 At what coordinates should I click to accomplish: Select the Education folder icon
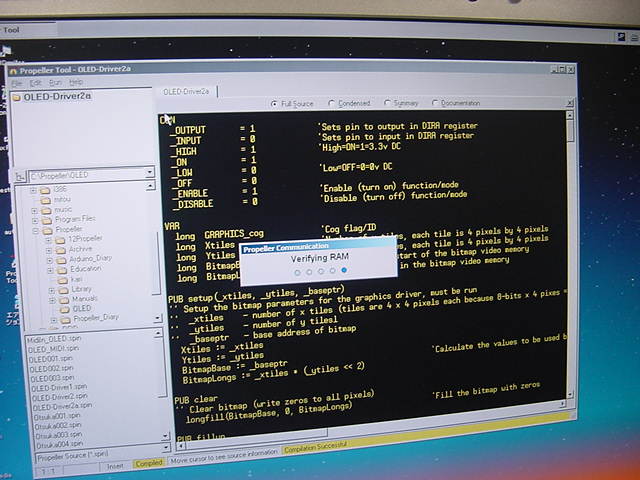click(x=62, y=270)
